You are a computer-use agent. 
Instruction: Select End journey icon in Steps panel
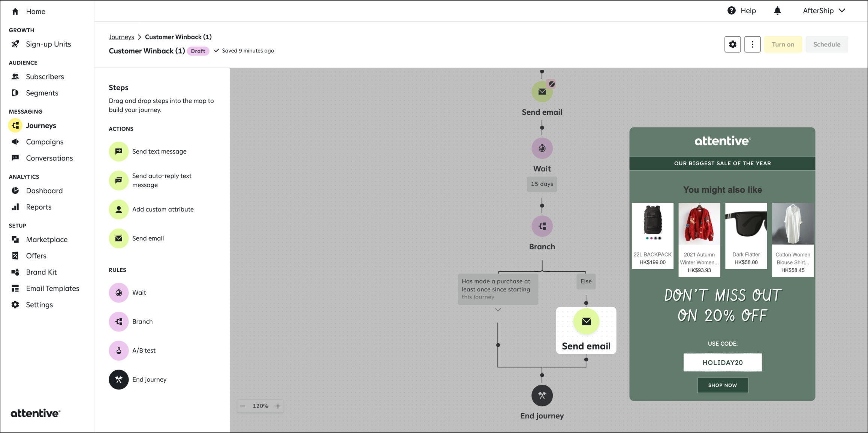pyautogui.click(x=119, y=379)
